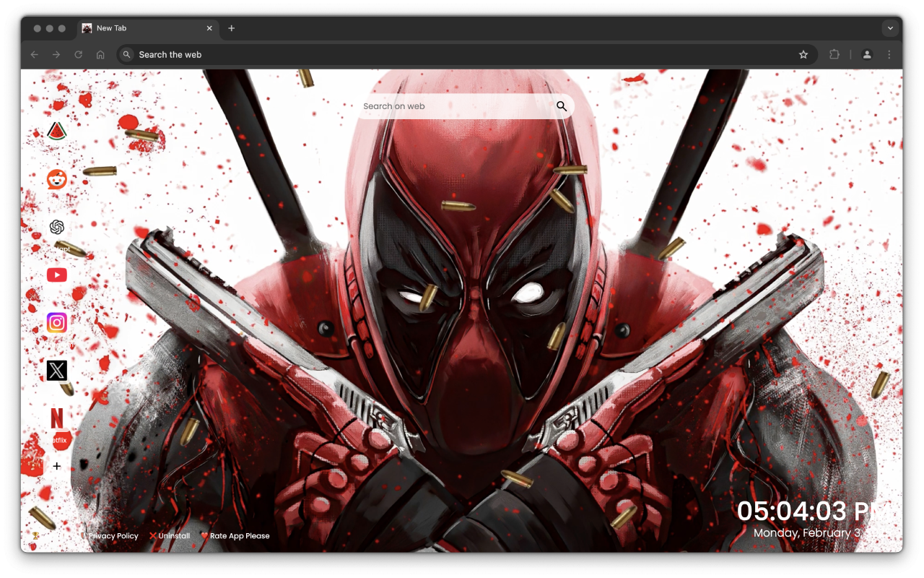Open the YouTube shortcut
The height and width of the screenshot is (578, 924).
click(57, 275)
